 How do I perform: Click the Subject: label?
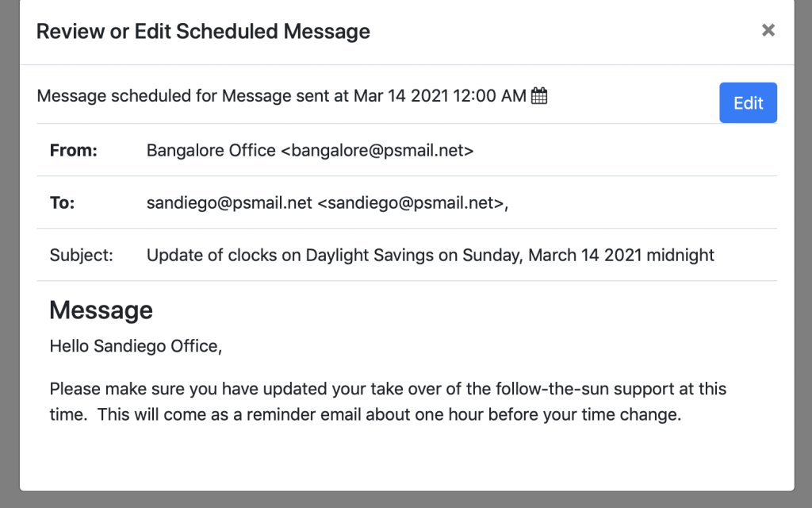(82, 255)
